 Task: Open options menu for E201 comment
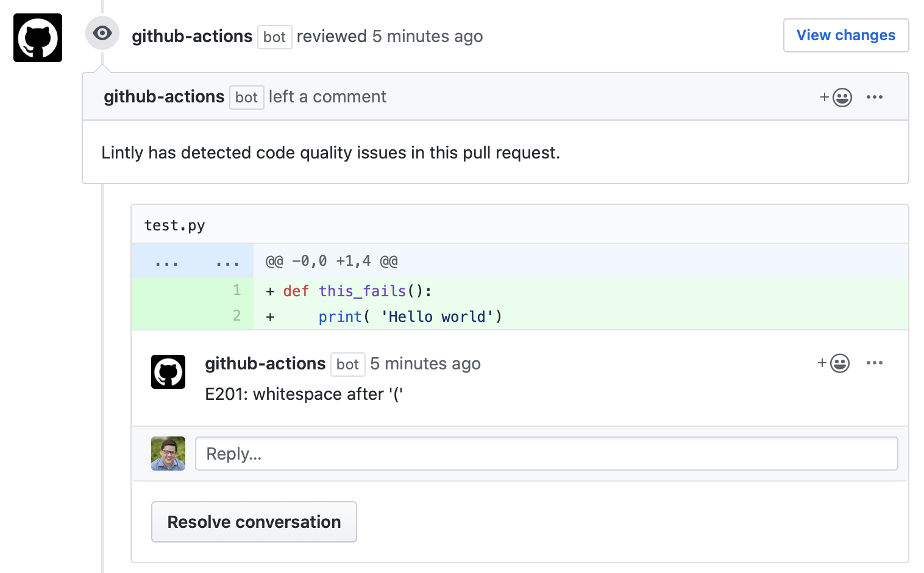click(875, 363)
